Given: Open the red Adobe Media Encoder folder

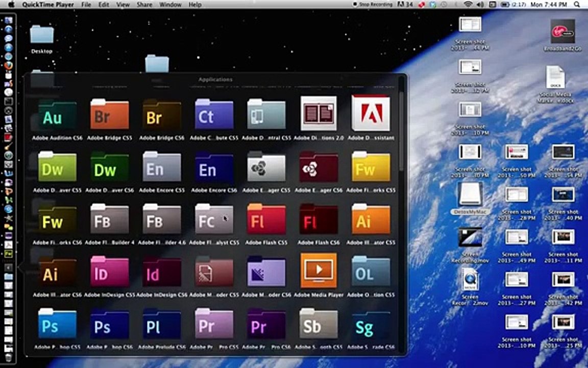Looking at the screenshot, I should 214,272.
